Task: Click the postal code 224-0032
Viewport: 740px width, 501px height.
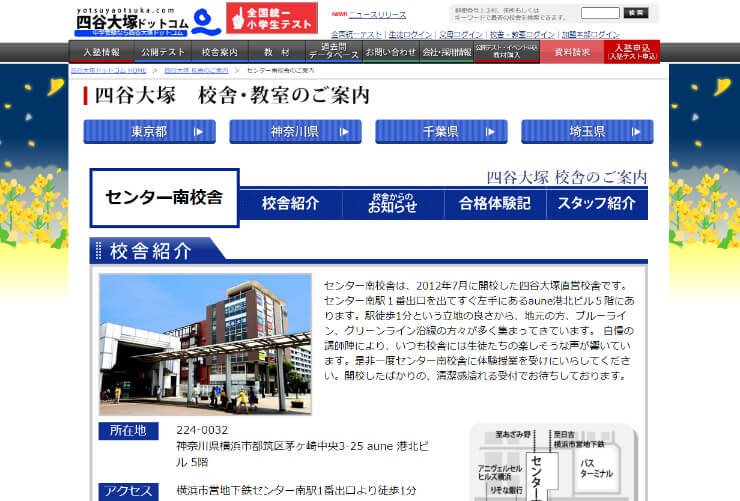Action: [x=202, y=430]
